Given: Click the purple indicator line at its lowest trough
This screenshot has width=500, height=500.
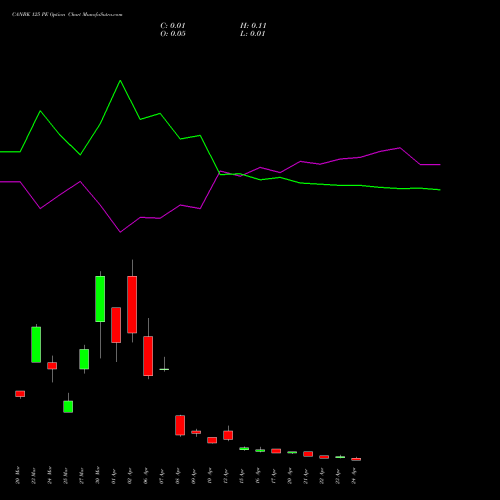Looking at the screenshot, I should pyautogui.click(x=120, y=232).
